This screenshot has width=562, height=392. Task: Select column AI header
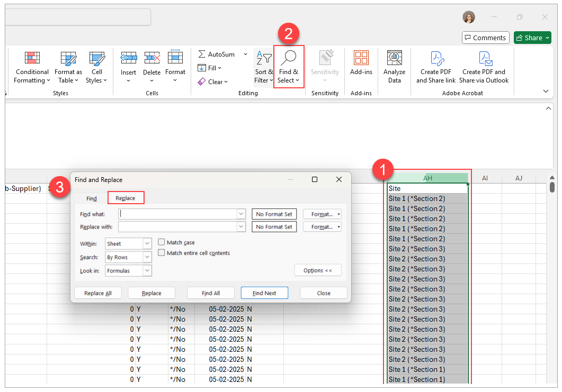485,178
